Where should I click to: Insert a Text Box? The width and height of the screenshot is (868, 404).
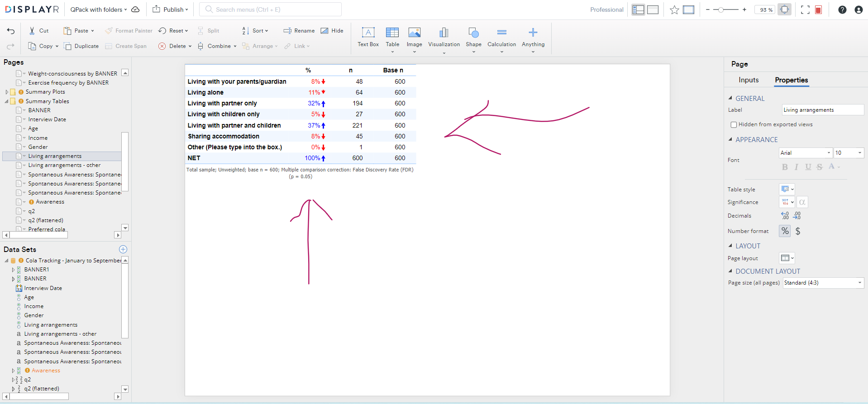[x=368, y=37]
